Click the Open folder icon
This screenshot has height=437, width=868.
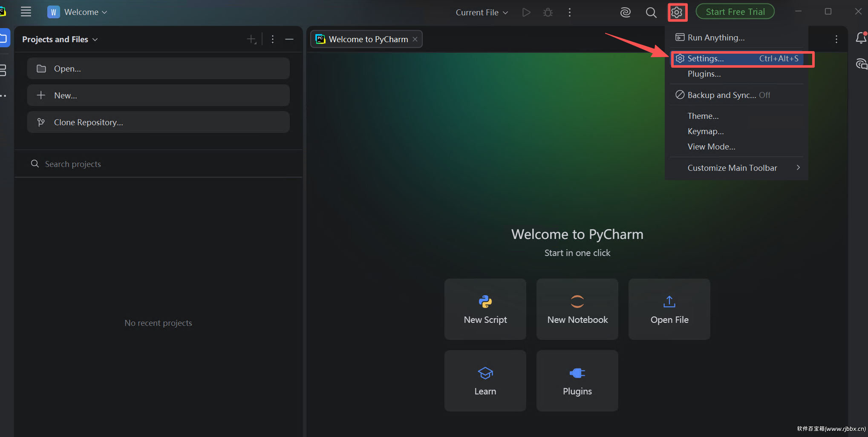[41, 69]
